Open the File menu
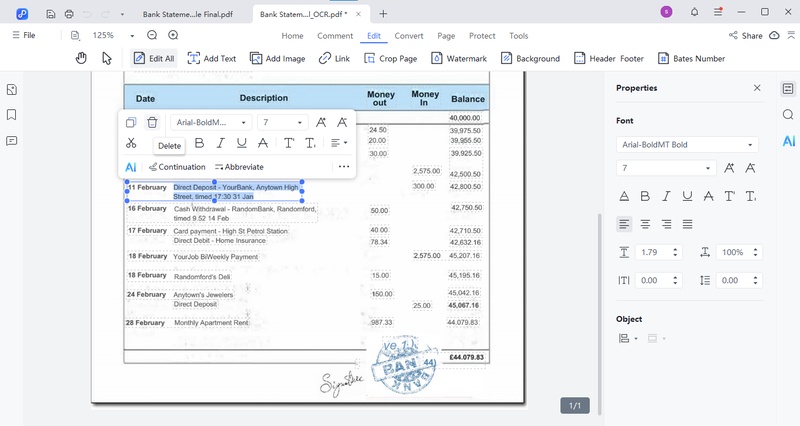Viewport: 800px width, 426px height. (x=24, y=35)
